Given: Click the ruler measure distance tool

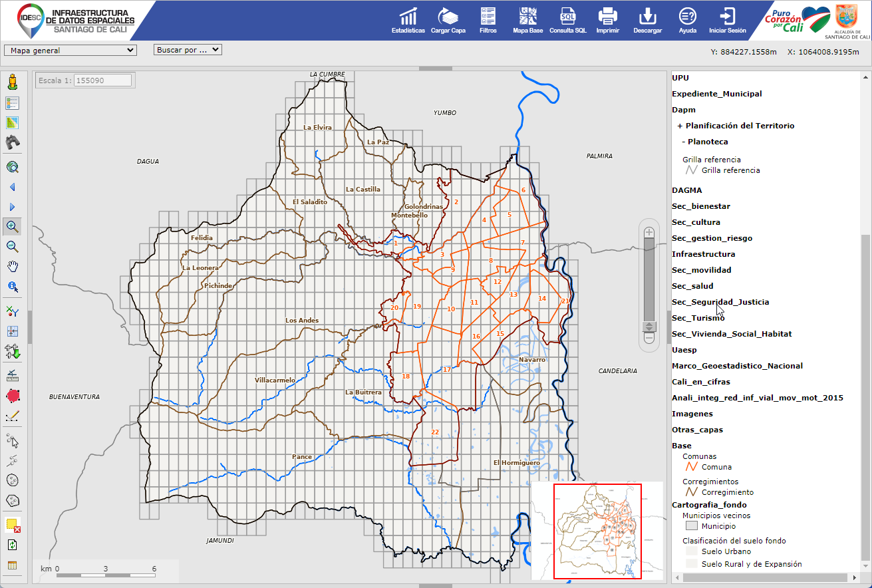Looking at the screenshot, I should click(x=12, y=375).
